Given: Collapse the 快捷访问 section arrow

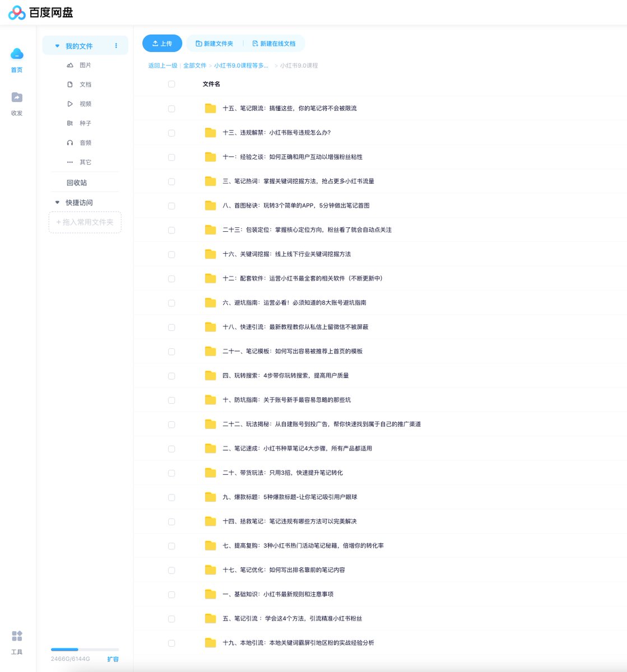Looking at the screenshot, I should 57,203.
